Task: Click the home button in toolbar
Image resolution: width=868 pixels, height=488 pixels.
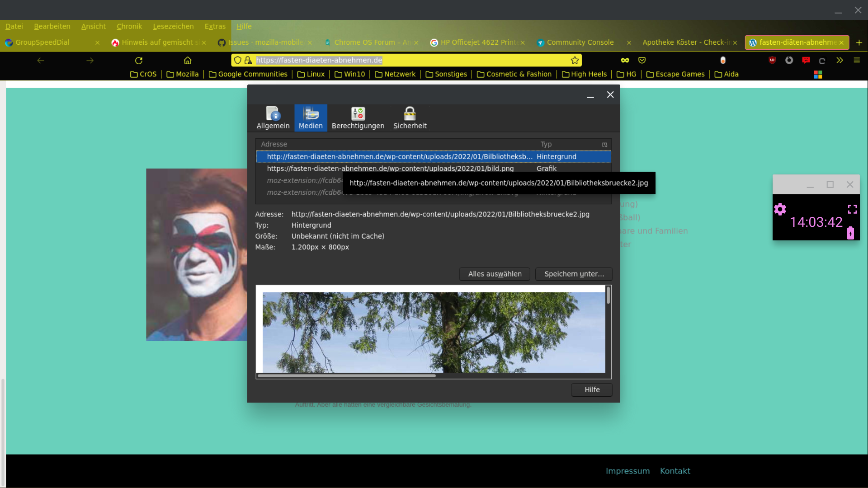Action: click(x=188, y=60)
